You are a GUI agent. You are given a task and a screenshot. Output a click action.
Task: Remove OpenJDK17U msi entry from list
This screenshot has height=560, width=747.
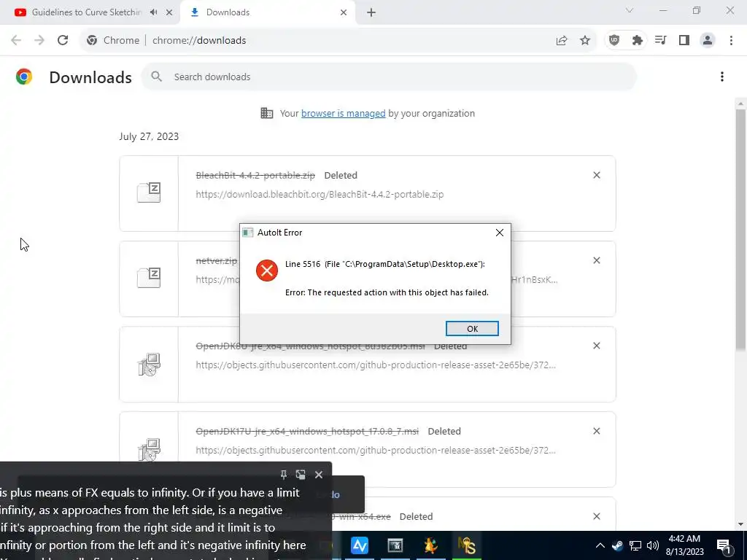pyautogui.click(x=597, y=431)
